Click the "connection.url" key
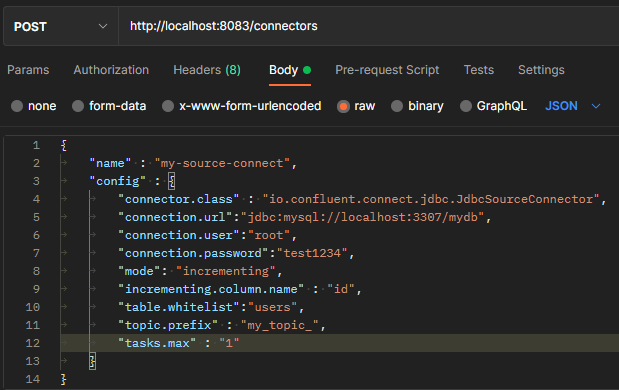The image size is (619, 390). click(175, 217)
